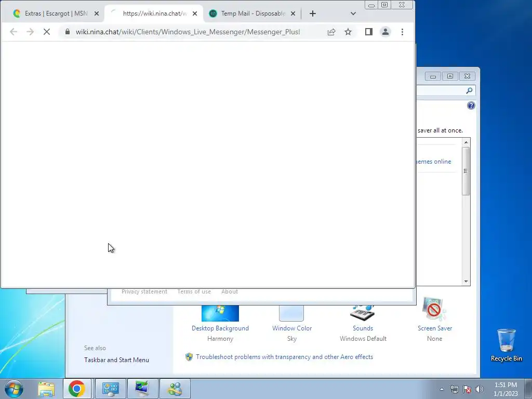This screenshot has width=532, height=399.
Task: Click the Personalization search magnifier
Action: pyautogui.click(x=469, y=90)
